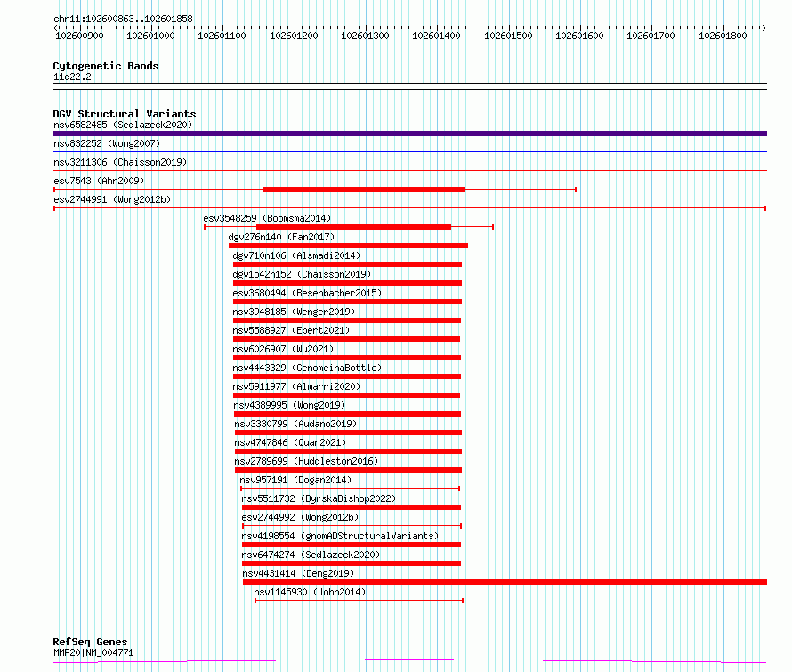The image size is (792, 672).
Task: Select esv3548259 (Boomsma2014) label
Action: coord(267,218)
